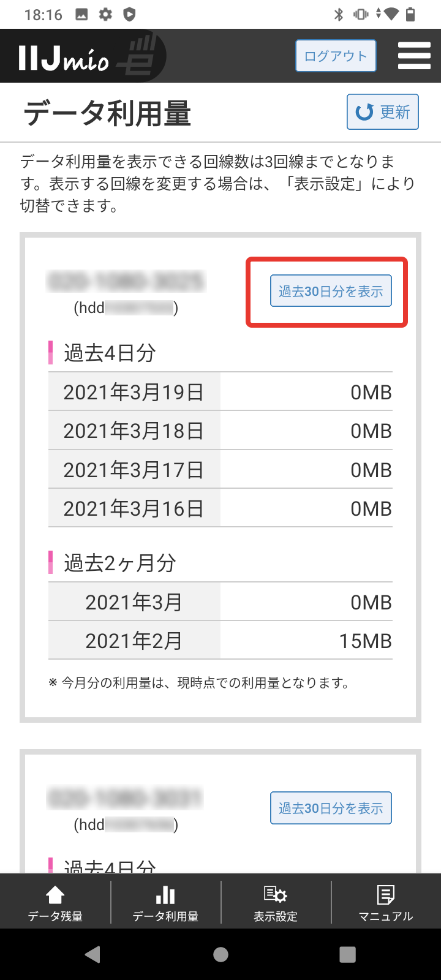Show past 30 days for second line
The image size is (441, 980).
coord(331,808)
